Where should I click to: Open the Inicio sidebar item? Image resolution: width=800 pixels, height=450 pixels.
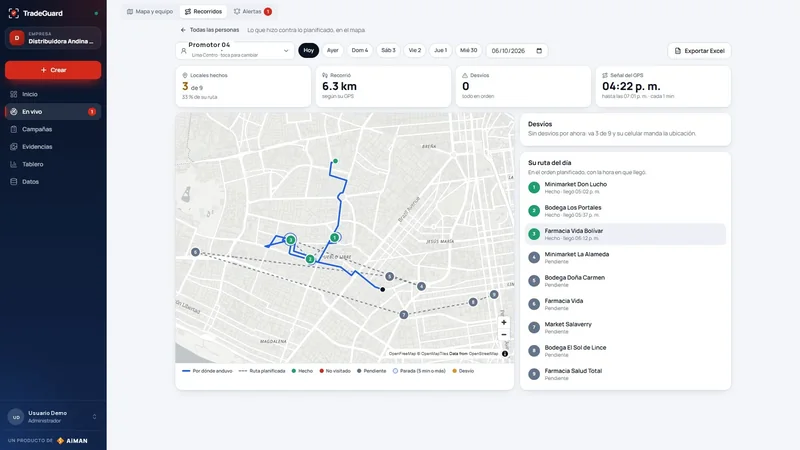click(53, 94)
